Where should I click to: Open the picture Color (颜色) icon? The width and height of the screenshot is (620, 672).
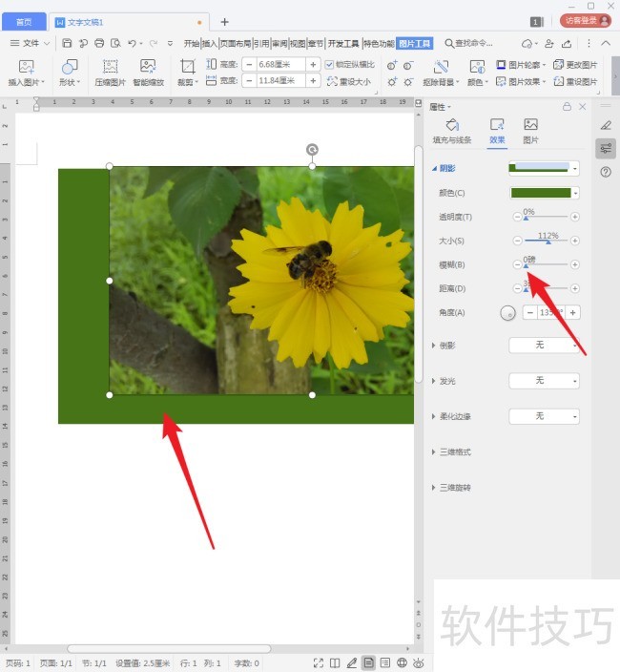click(x=477, y=67)
